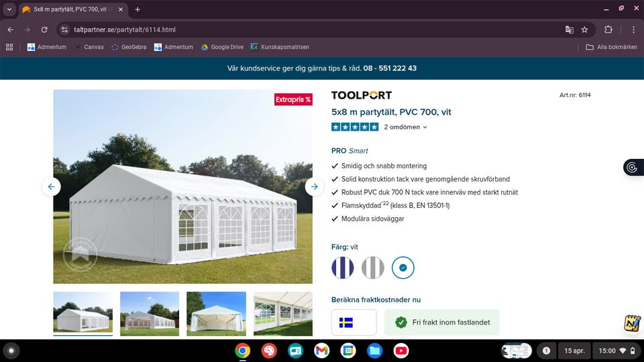The width and height of the screenshot is (644, 362).
Task: Open a new browser tab
Action: 138,9
